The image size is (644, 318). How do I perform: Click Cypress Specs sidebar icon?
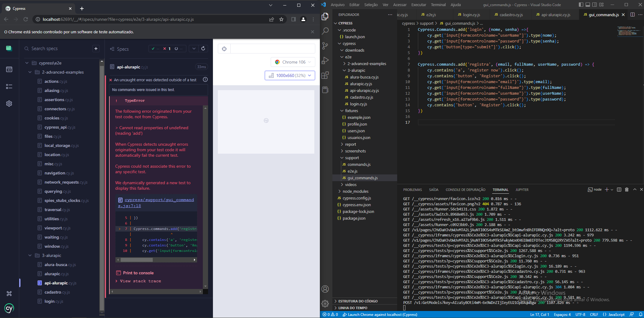click(x=9, y=48)
